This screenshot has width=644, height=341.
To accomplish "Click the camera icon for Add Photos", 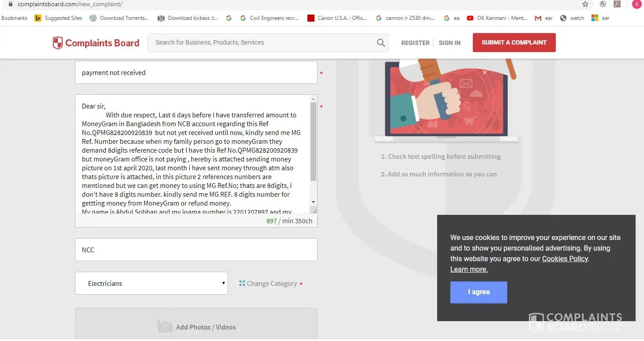I will (165, 327).
